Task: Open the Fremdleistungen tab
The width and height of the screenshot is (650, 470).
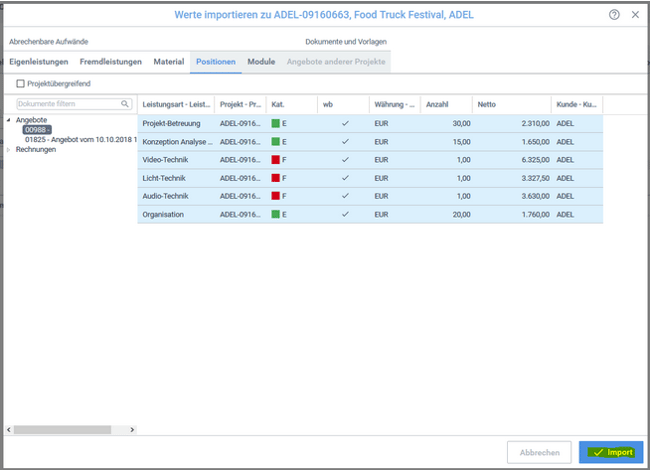Action: tap(111, 62)
